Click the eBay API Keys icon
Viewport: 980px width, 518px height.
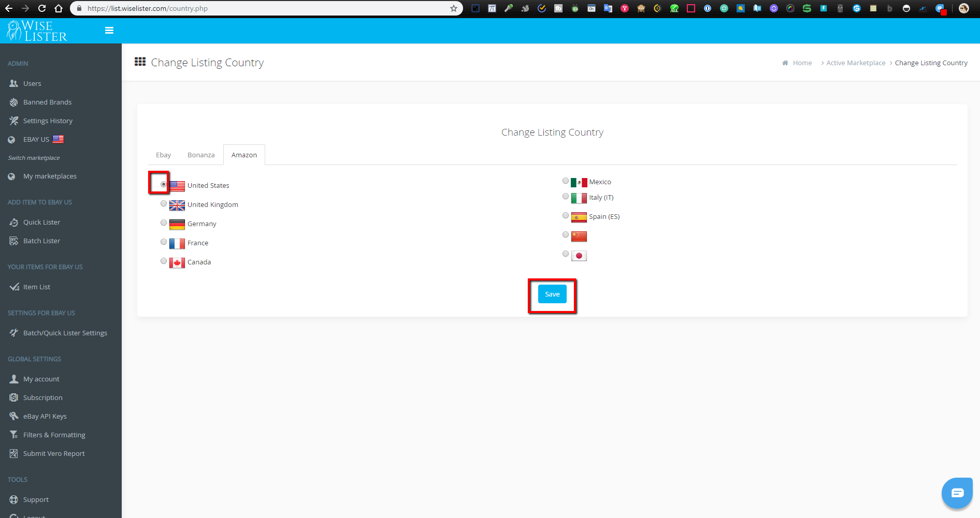coord(13,416)
